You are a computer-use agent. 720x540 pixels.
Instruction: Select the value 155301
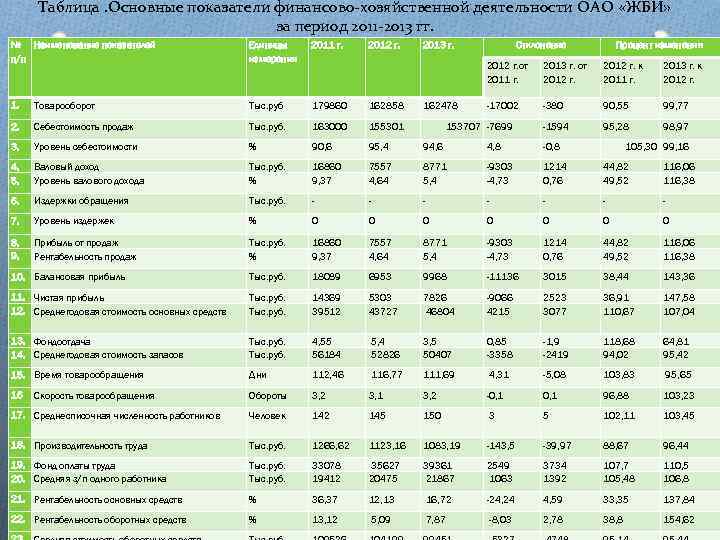[386, 126]
